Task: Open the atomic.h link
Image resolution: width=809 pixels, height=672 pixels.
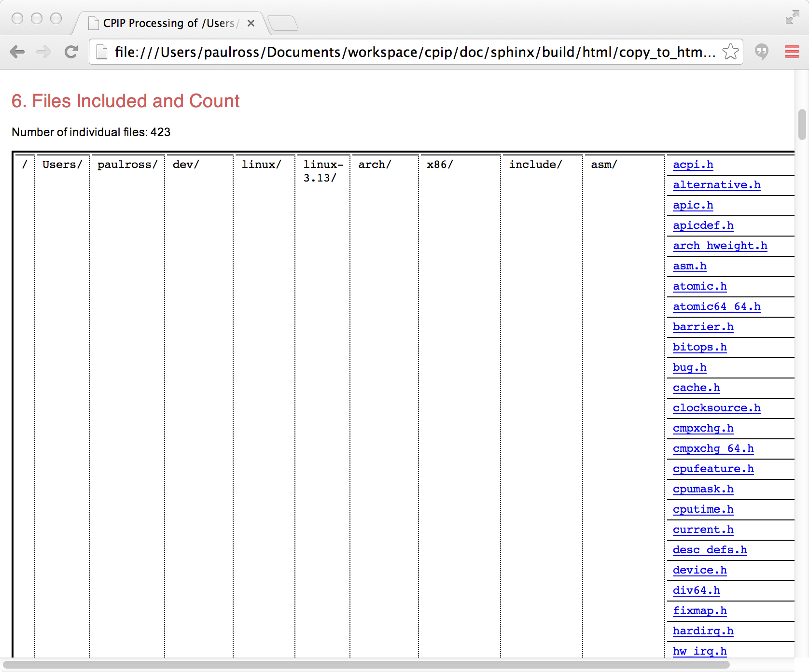Action: [699, 286]
